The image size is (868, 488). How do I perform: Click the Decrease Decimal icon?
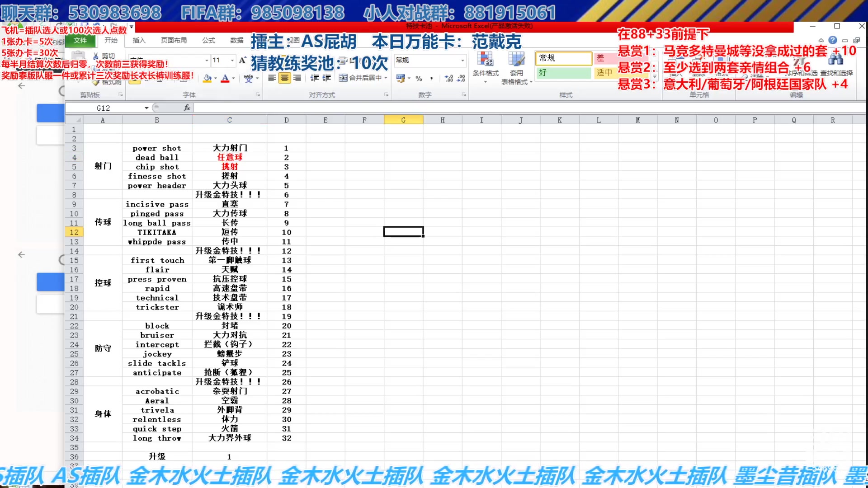tap(461, 78)
